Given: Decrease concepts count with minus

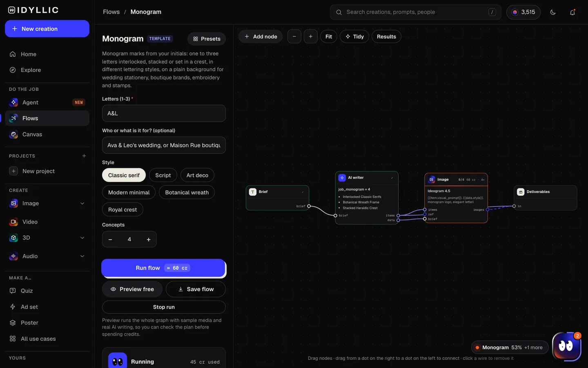Looking at the screenshot, I should [x=110, y=240].
